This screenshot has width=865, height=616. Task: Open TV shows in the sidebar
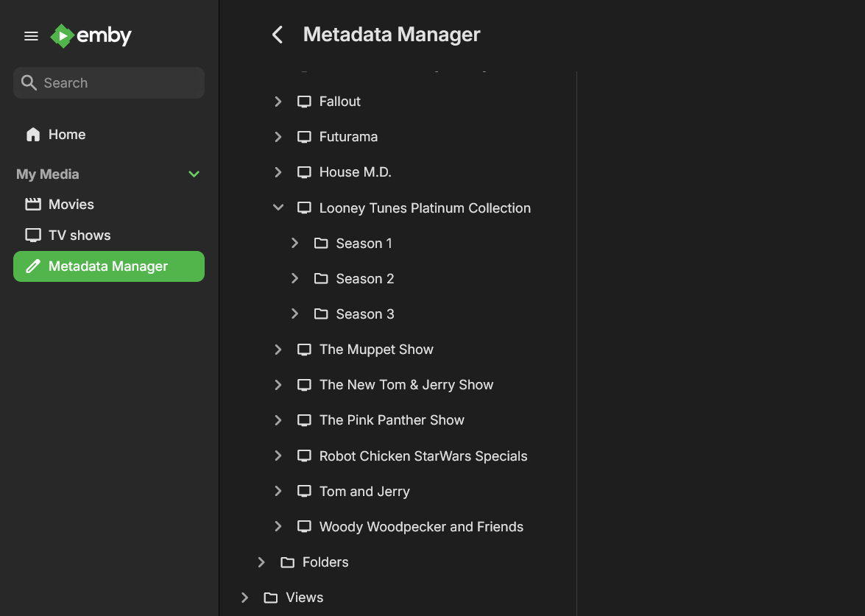80,236
